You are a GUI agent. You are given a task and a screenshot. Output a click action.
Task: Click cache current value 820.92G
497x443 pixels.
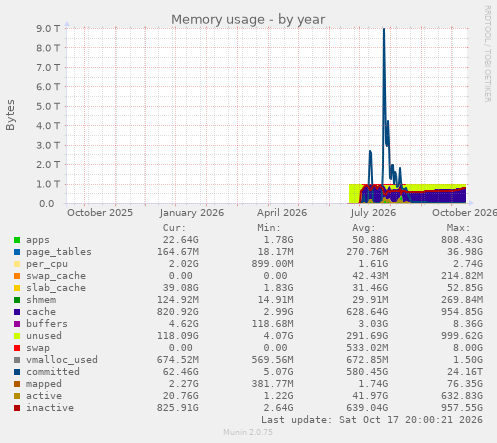coord(178,312)
